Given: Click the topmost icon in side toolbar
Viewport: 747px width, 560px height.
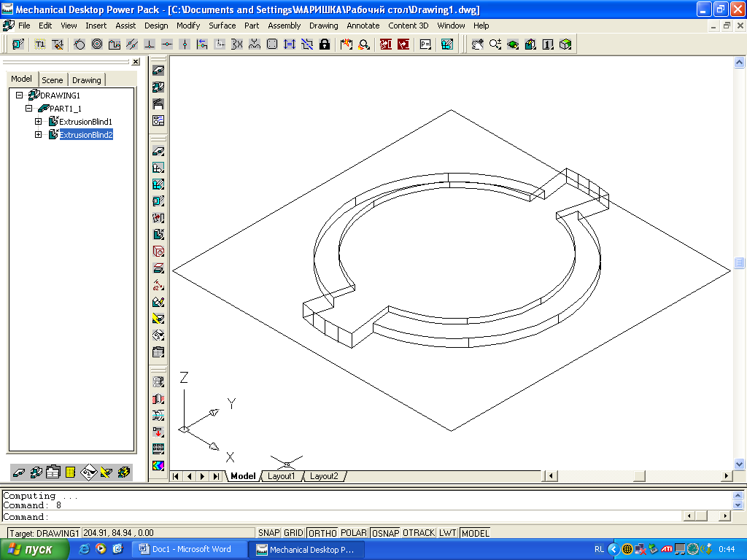Looking at the screenshot, I should 158,71.
